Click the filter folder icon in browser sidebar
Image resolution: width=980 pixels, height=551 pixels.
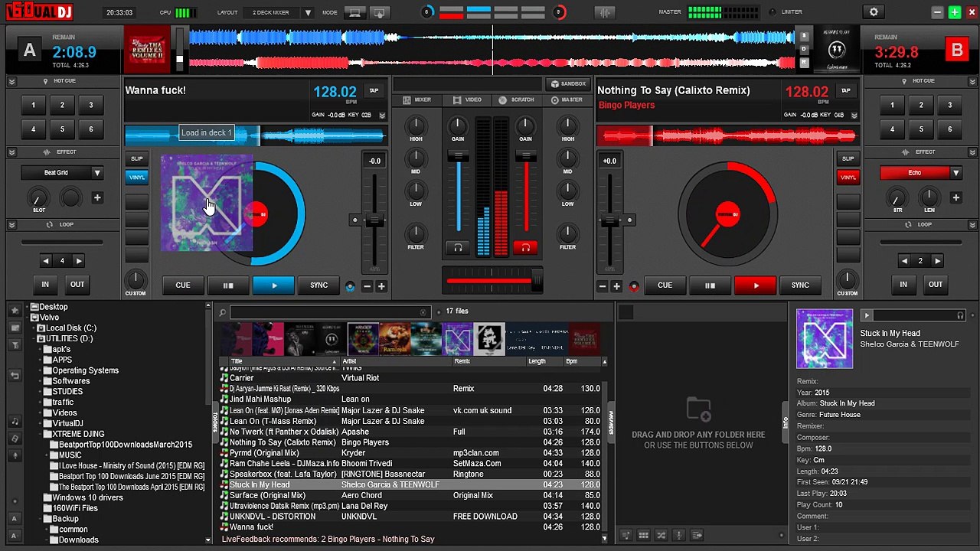(x=15, y=345)
